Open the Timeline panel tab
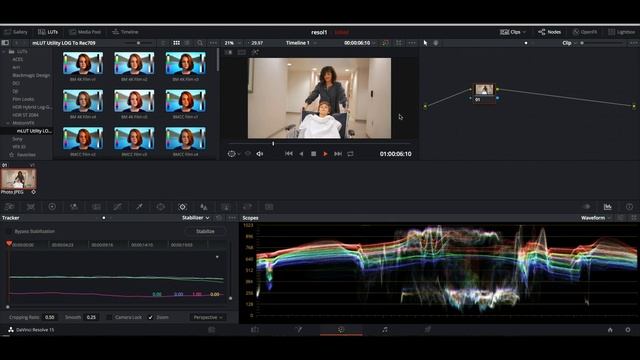Image resolution: width=640 pixels, height=360 pixels. tap(125, 32)
